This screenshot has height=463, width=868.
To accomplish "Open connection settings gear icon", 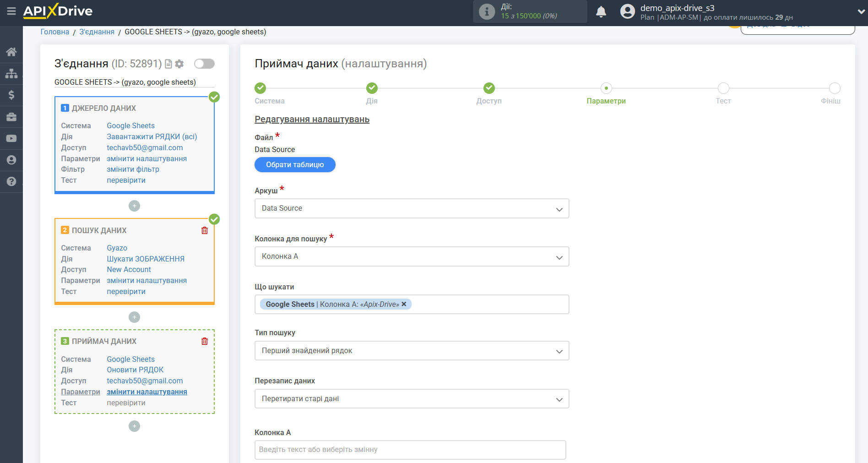I will (x=179, y=64).
